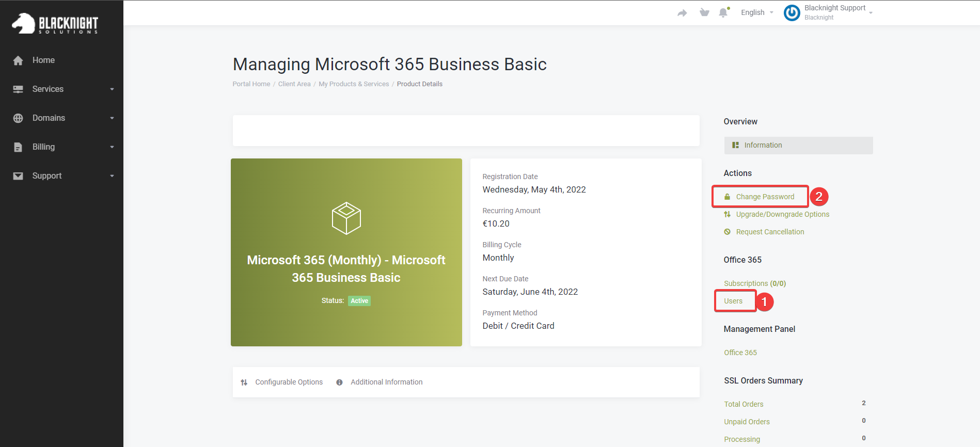Click the Support envelope icon
Viewport: 980px width, 447px height.
18,176
